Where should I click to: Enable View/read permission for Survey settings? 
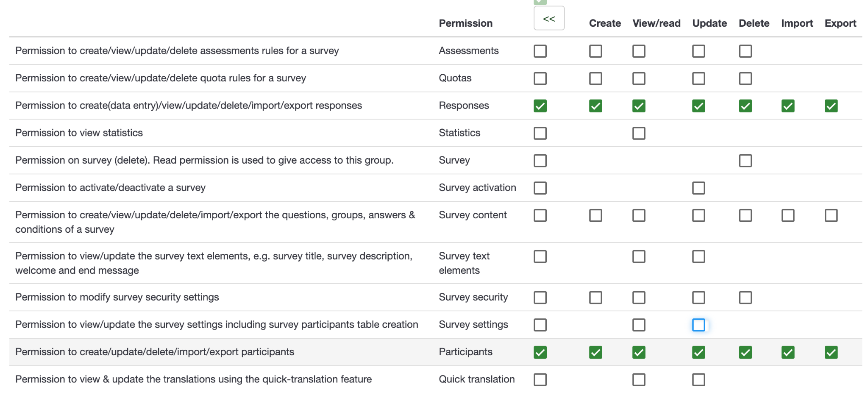click(x=638, y=325)
